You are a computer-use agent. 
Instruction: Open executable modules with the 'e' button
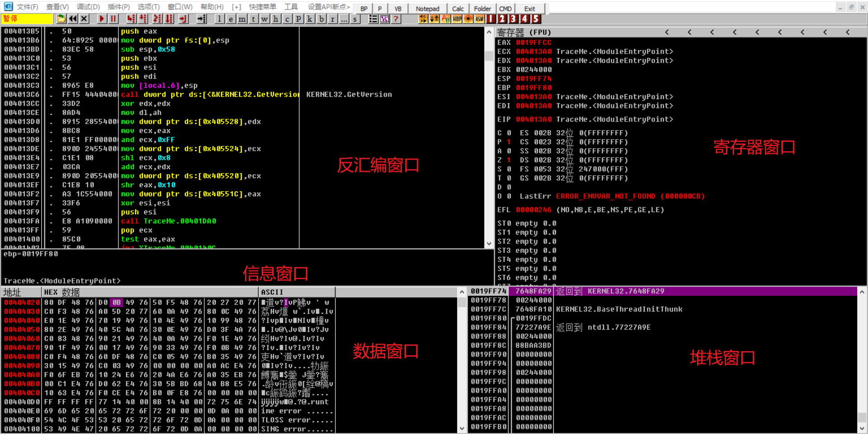231,19
